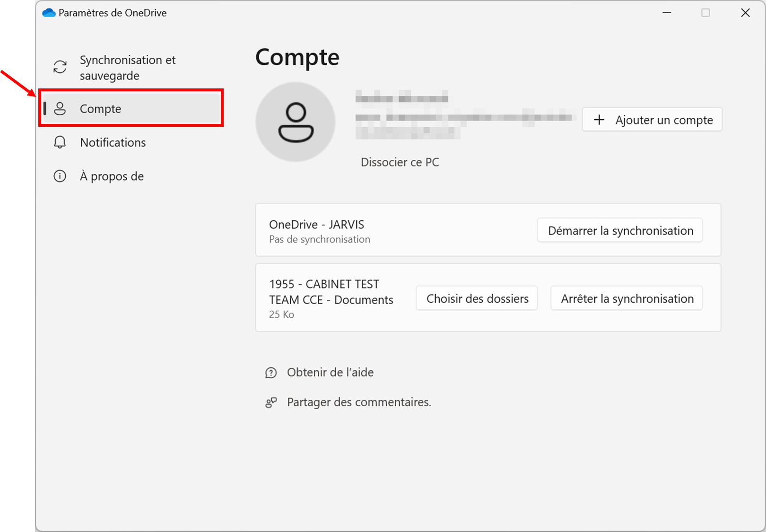Click 1955 - CABINET TEST TEAM CCE - Documents text
Image resolution: width=766 pixels, height=532 pixels.
coord(331,292)
